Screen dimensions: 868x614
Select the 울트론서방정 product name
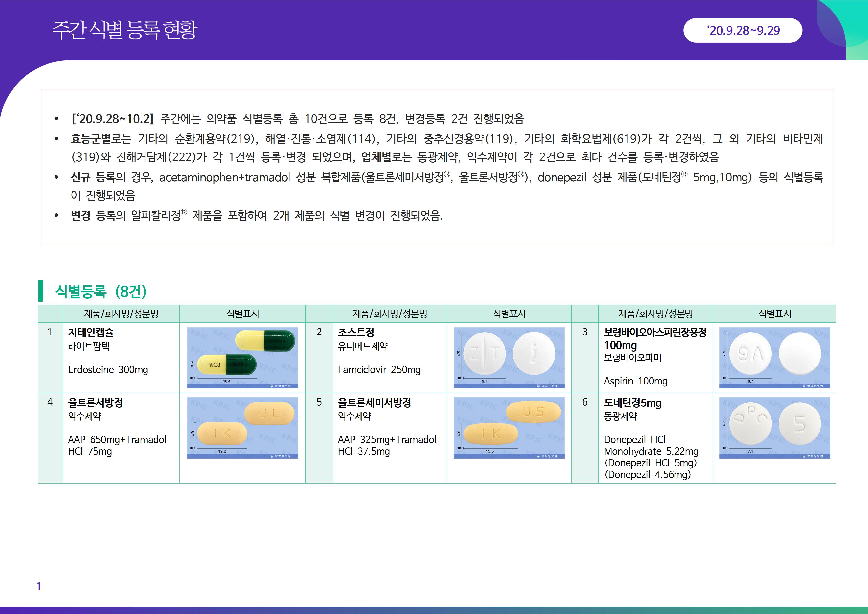coord(95,403)
